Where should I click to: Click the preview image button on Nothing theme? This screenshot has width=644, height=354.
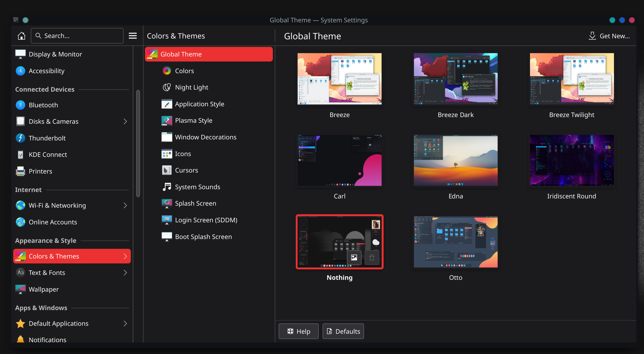click(x=354, y=257)
